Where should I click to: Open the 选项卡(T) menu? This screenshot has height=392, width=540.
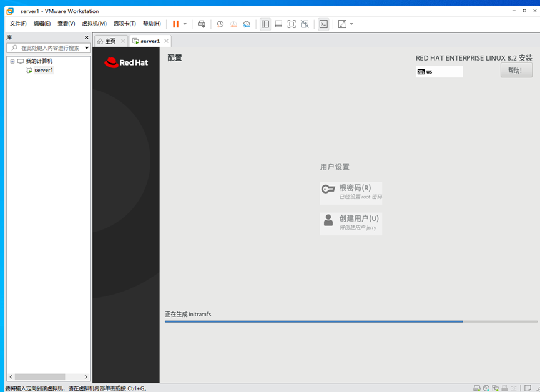(125, 24)
